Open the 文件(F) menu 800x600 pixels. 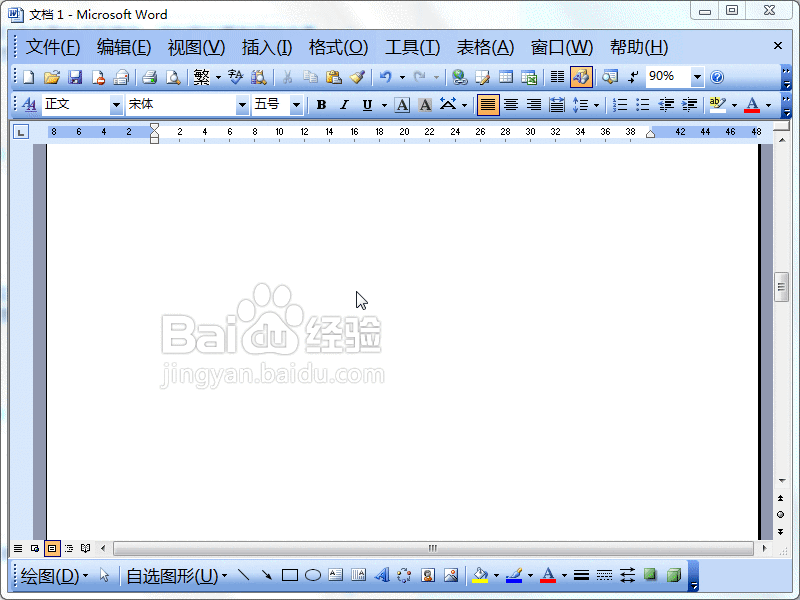click(x=53, y=47)
